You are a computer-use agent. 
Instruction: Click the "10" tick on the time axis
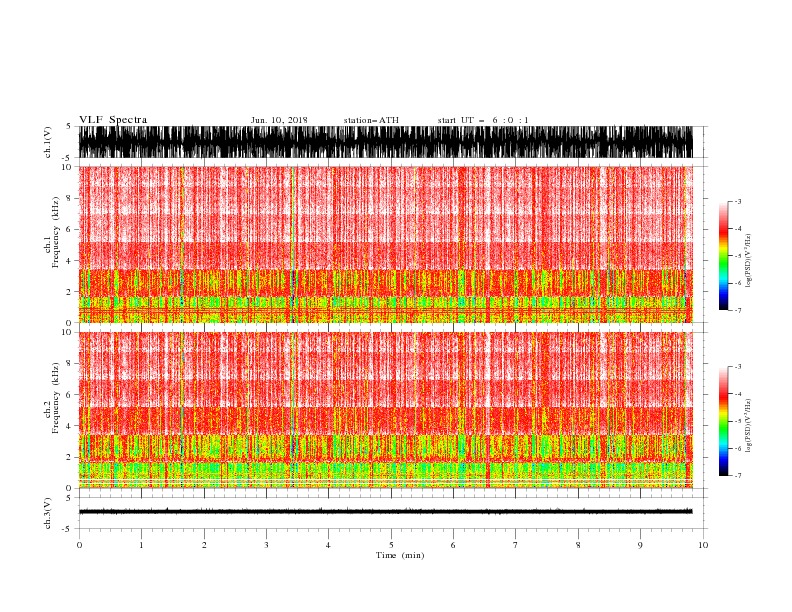(703, 545)
